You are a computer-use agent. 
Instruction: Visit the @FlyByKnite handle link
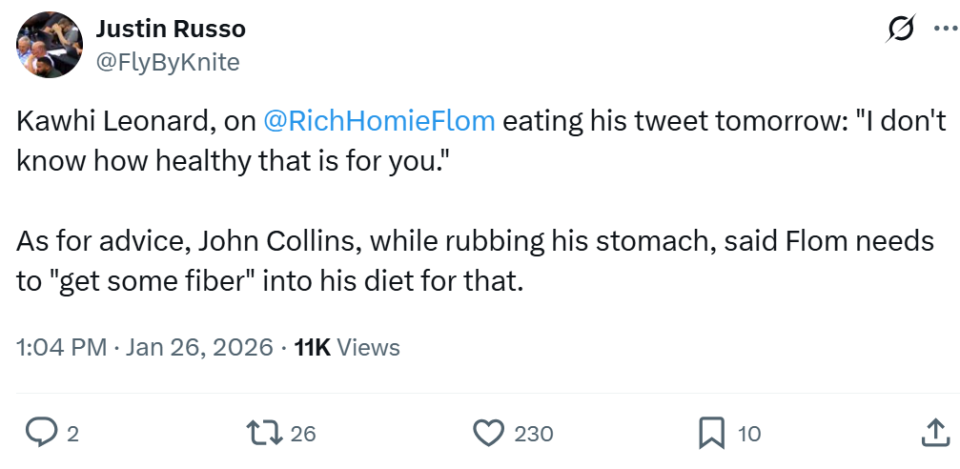click(x=167, y=62)
